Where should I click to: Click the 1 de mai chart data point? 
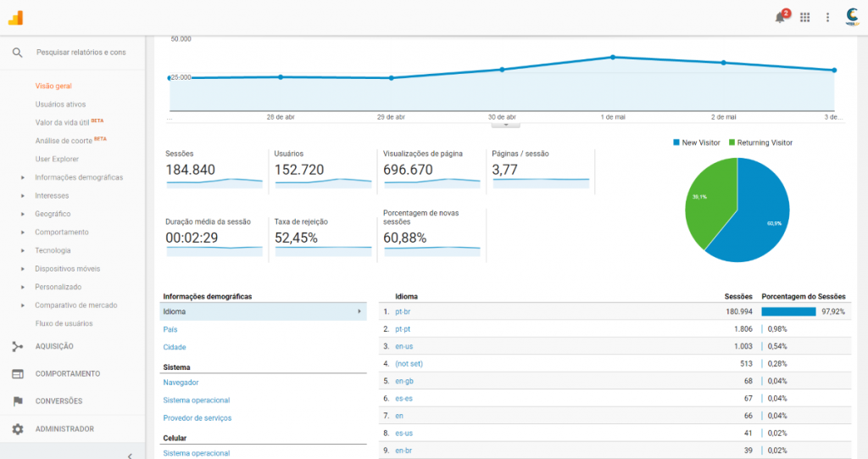coord(612,57)
